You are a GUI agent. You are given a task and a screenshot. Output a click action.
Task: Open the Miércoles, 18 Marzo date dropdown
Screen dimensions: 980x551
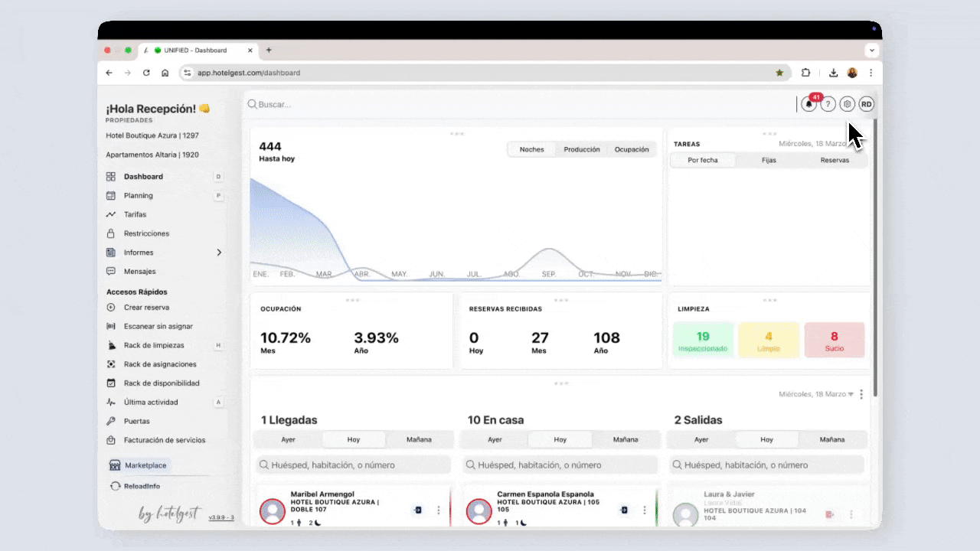click(x=816, y=394)
